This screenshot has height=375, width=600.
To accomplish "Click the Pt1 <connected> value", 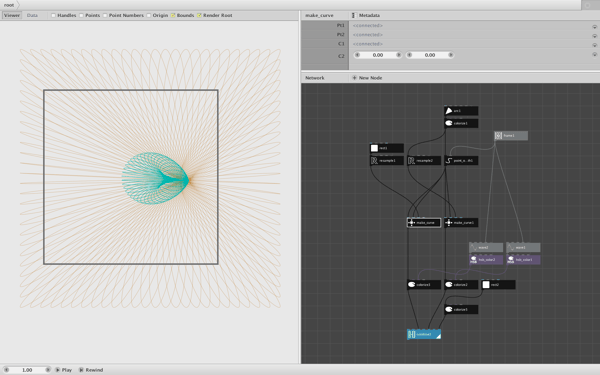I will [x=368, y=26].
